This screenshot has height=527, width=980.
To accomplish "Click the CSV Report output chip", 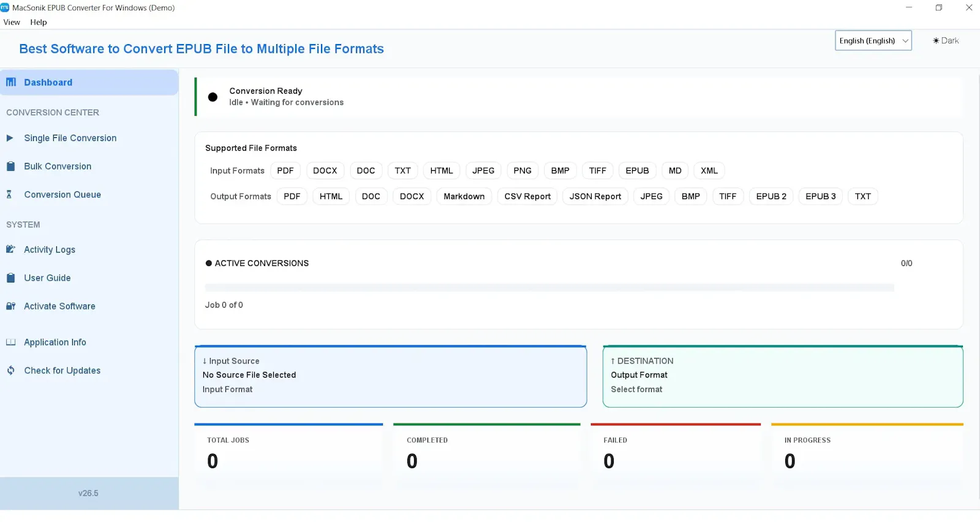I will pos(527,196).
